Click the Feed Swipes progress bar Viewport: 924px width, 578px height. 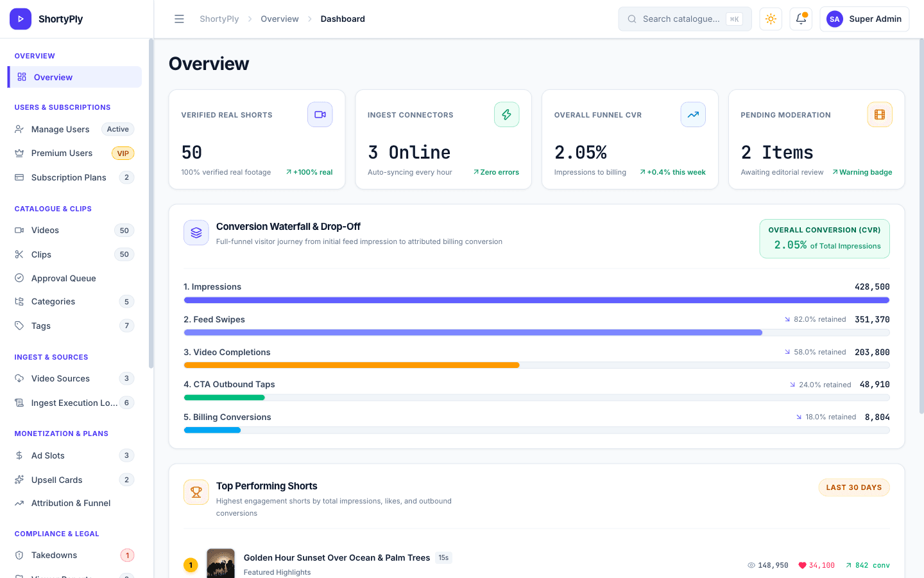click(536, 333)
